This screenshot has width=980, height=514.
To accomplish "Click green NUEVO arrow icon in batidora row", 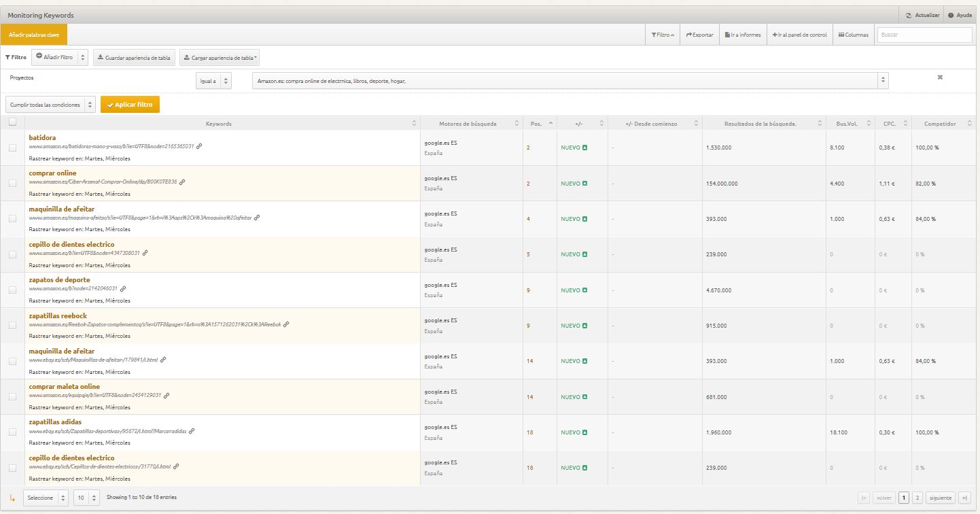I will [585, 148].
